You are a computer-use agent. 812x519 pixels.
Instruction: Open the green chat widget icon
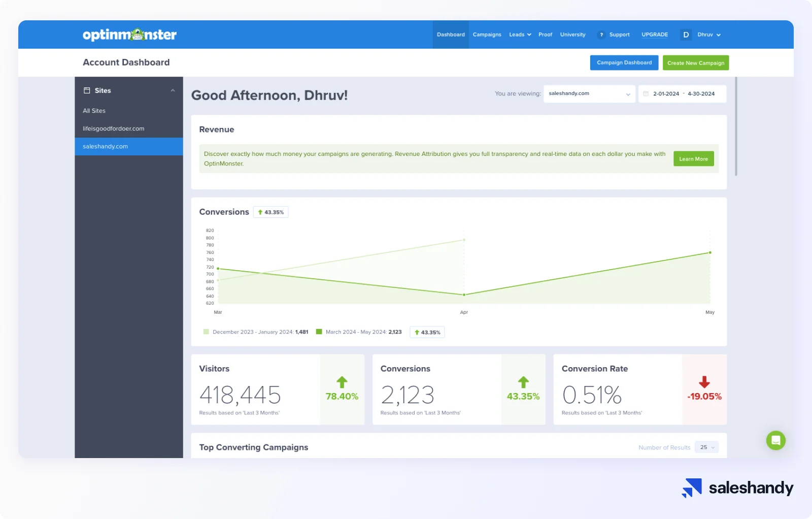[775, 440]
